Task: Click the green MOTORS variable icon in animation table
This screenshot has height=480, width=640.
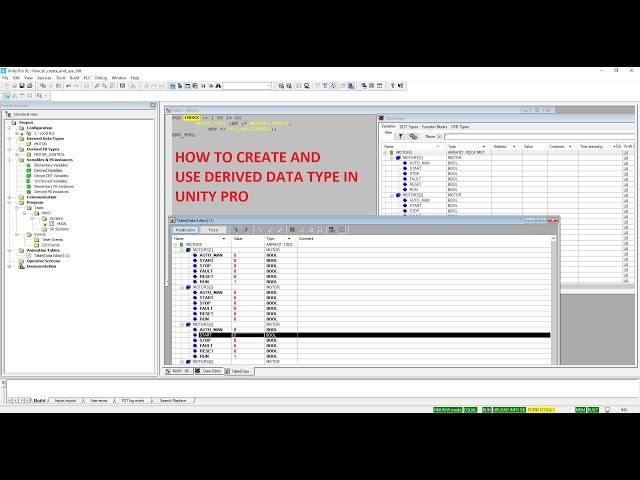Action: (182, 244)
